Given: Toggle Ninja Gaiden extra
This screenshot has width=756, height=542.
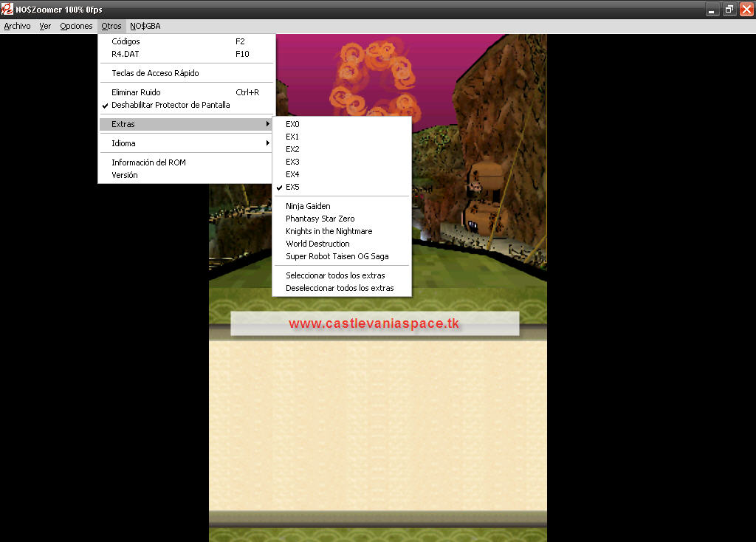Looking at the screenshot, I should point(342,206).
